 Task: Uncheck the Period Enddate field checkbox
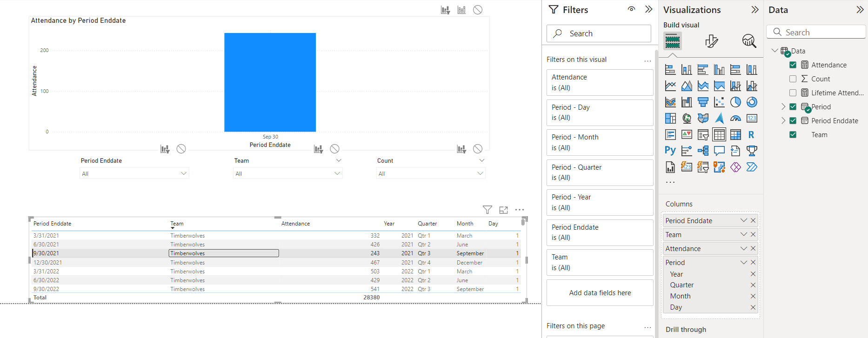pyautogui.click(x=793, y=121)
